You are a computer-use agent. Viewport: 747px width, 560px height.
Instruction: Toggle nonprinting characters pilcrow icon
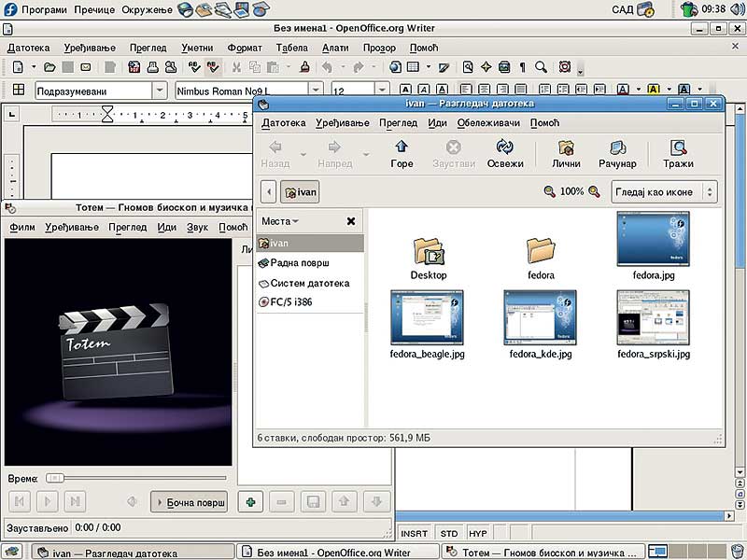pyautogui.click(x=523, y=67)
